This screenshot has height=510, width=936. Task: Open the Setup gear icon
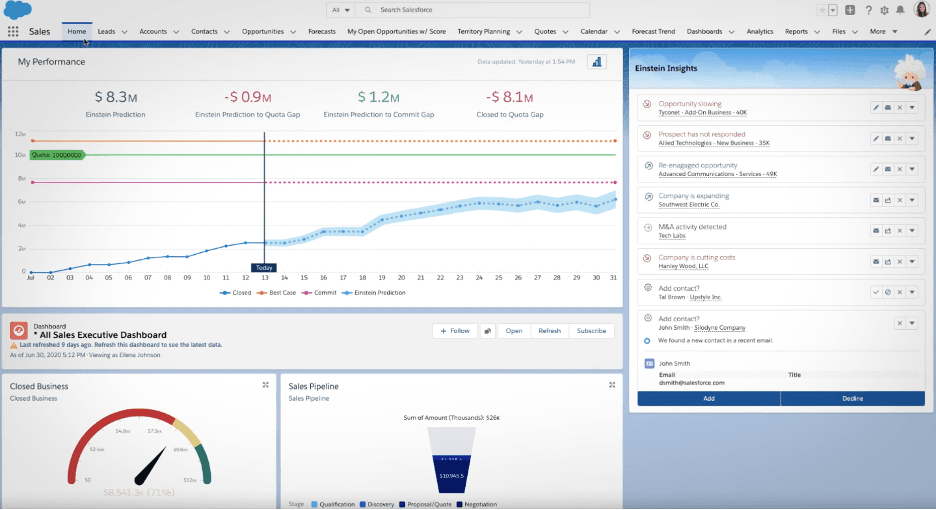coord(884,10)
